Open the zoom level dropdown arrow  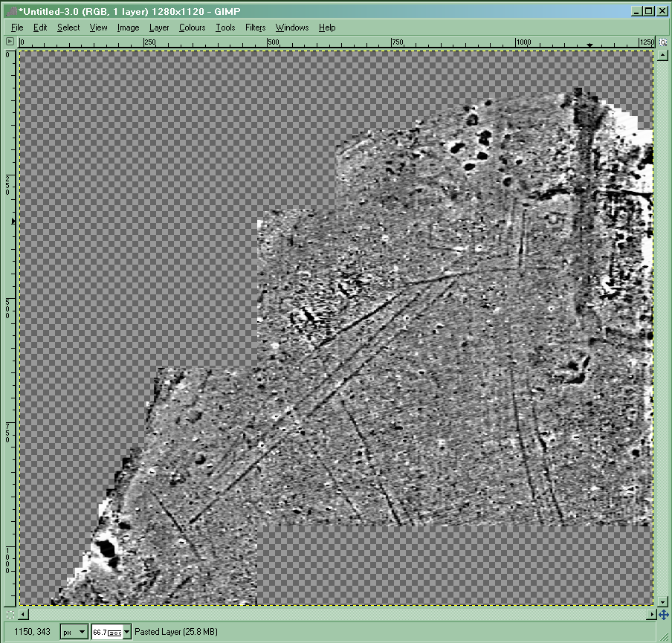tap(127, 632)
